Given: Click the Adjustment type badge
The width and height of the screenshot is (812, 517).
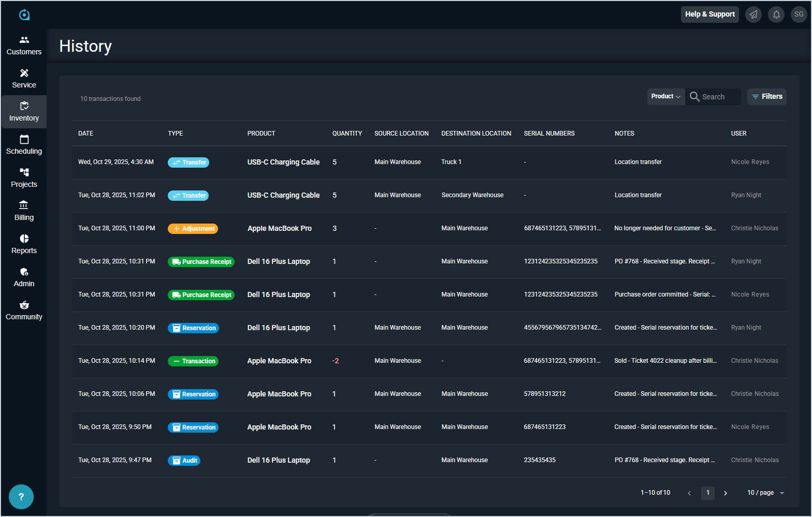Looking at the screenshot, I should [193, 229].
